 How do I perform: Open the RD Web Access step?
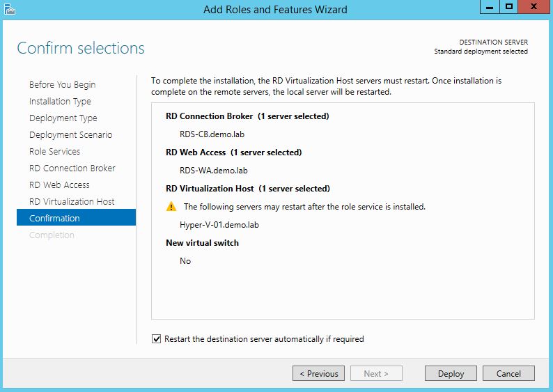tap(59, 185)
